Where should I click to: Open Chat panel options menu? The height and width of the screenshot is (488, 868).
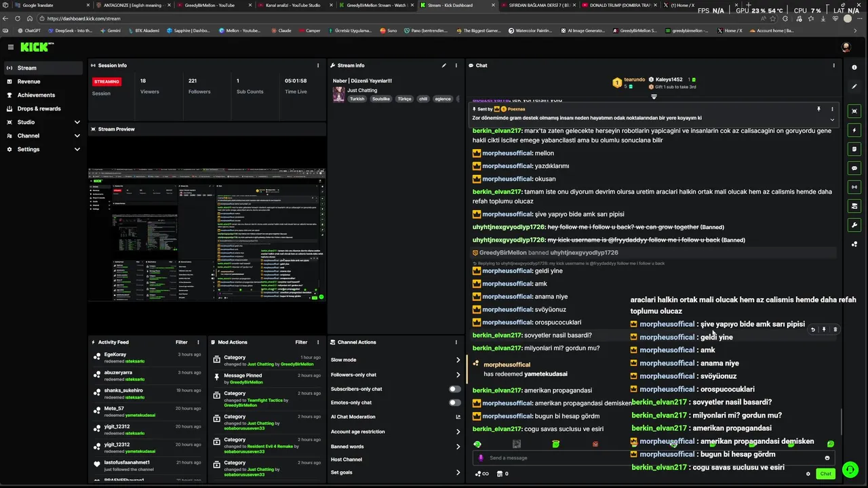833,66
